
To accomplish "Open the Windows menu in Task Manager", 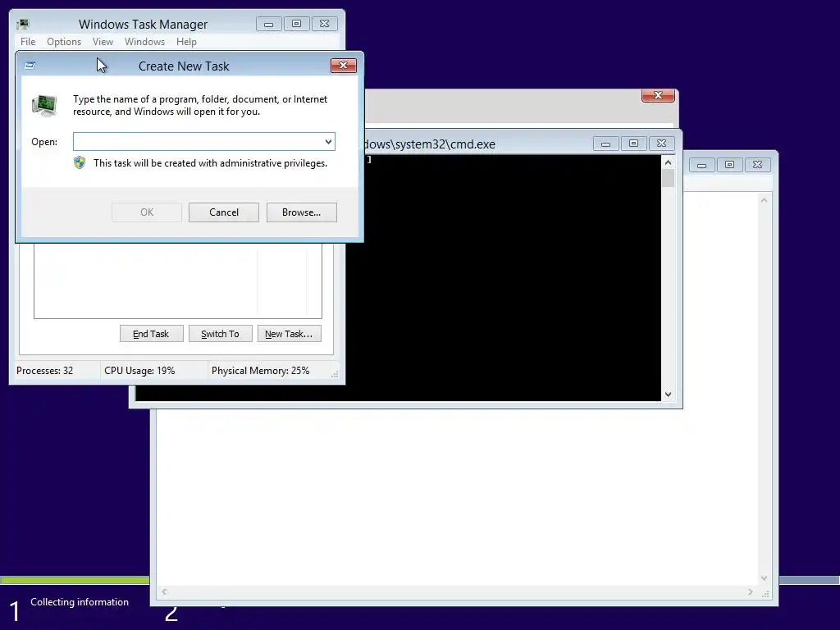I will pyautogui.click(x=144, y=42).
